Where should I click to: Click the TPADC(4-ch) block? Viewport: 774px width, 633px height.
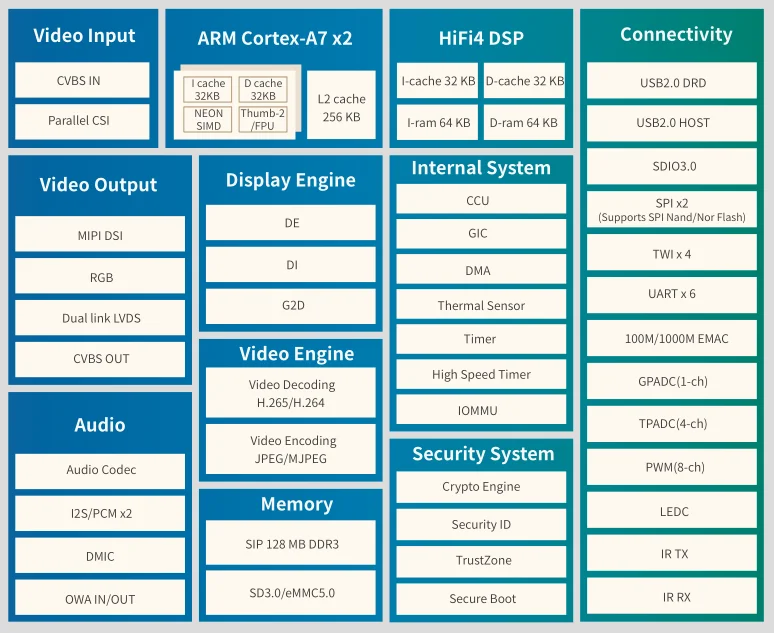pos(672,424)
